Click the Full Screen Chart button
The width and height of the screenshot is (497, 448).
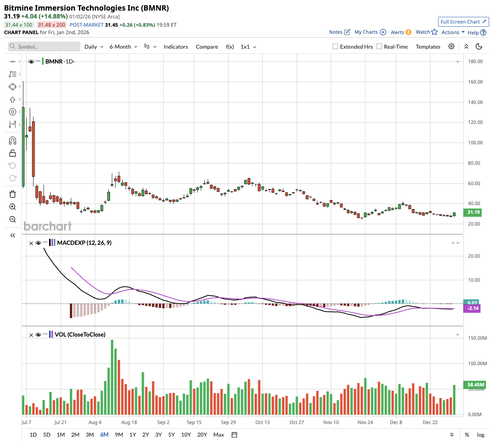[x=463, y=22]
